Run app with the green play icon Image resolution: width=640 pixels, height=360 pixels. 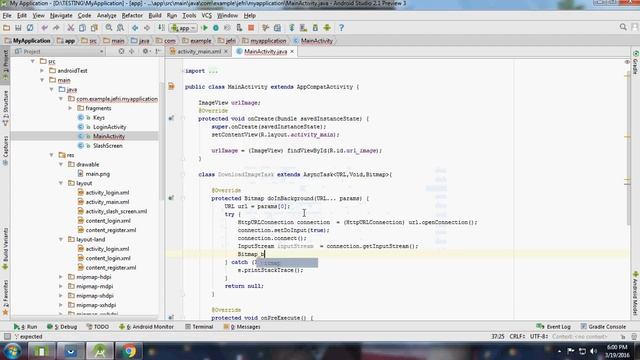click(205, 28)
